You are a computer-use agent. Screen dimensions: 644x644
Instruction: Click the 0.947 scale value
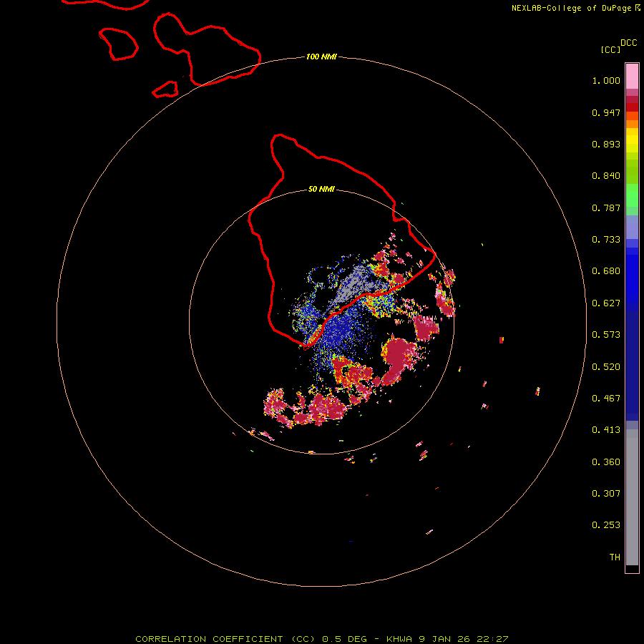(606, 112)
